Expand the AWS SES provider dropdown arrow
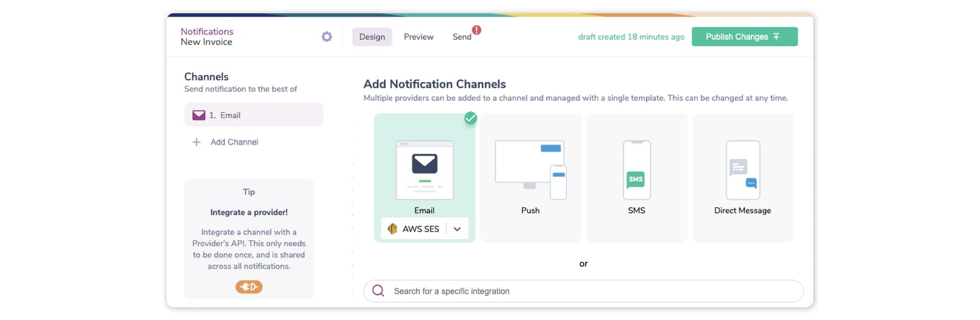Viewport: 980px width, 320px height. (457, 229)
